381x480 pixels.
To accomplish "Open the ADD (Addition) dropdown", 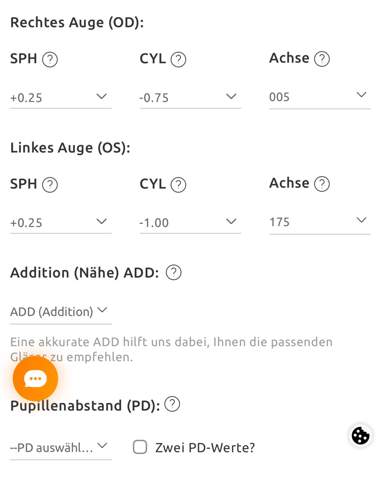I will pyautogui.click(x=60, y=312).
